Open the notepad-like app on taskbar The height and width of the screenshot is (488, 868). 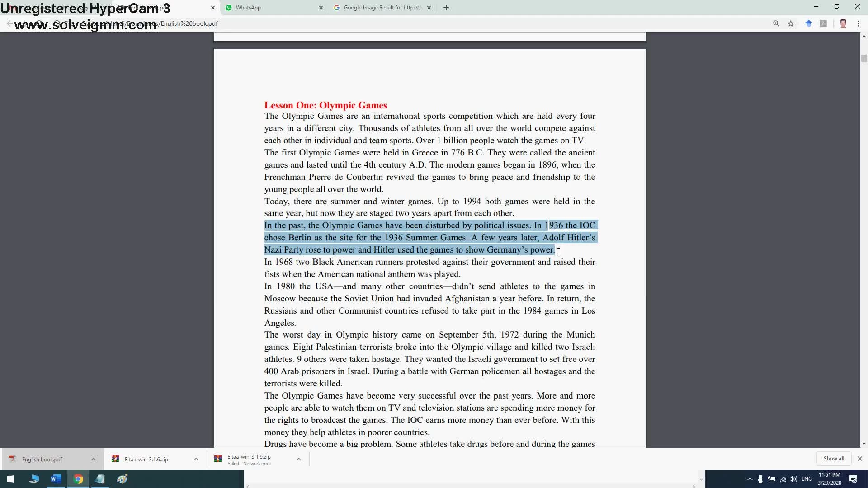(x=100, y=479)
